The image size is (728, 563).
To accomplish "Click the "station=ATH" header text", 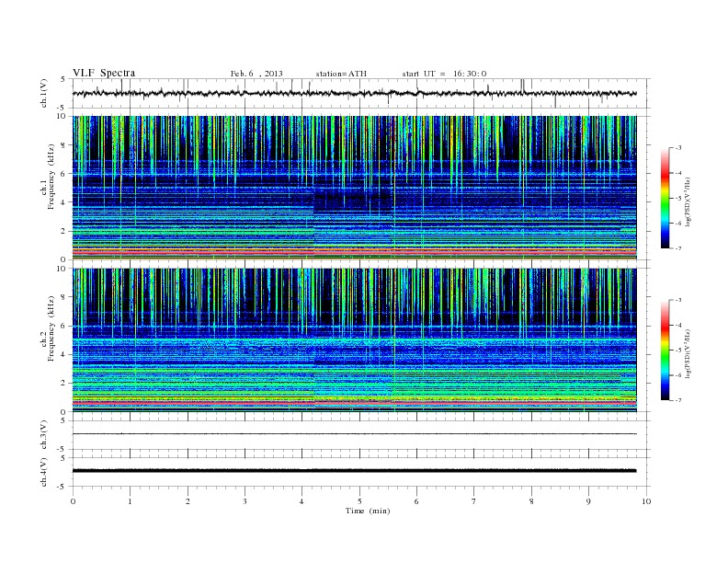I will pos(341,74).
